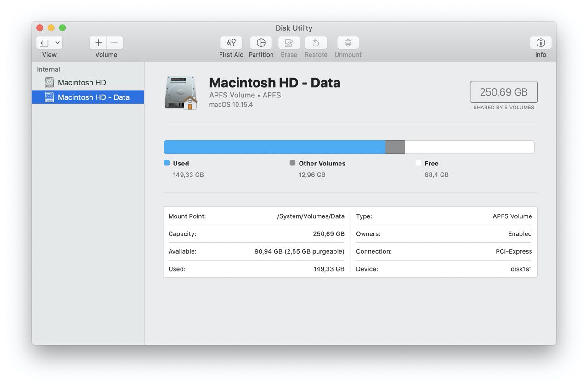The height and width of the screenshot is (387, 588).
Task: Click the Disk Utility window title
Action: click(x=294, y=28)
